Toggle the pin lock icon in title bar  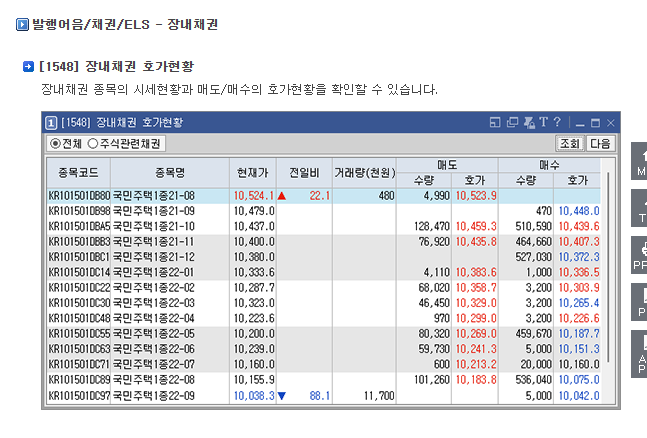click(529, 123)
